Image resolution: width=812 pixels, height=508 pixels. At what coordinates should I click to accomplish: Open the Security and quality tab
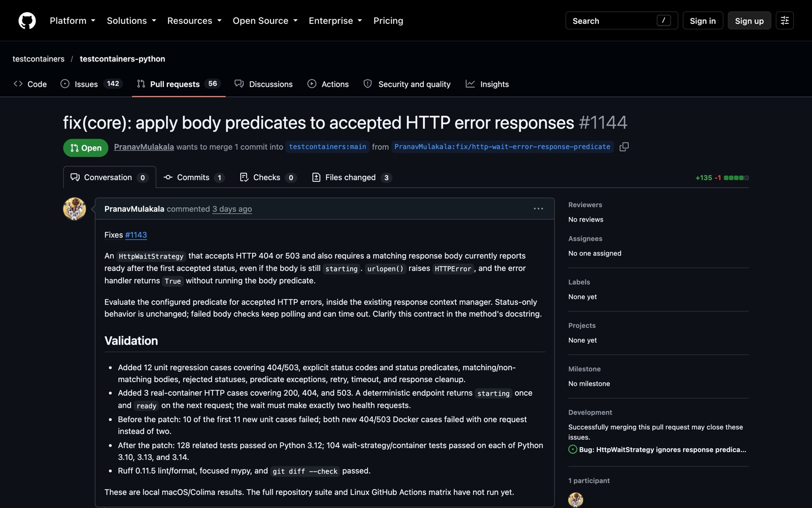[x=408, y=84]
